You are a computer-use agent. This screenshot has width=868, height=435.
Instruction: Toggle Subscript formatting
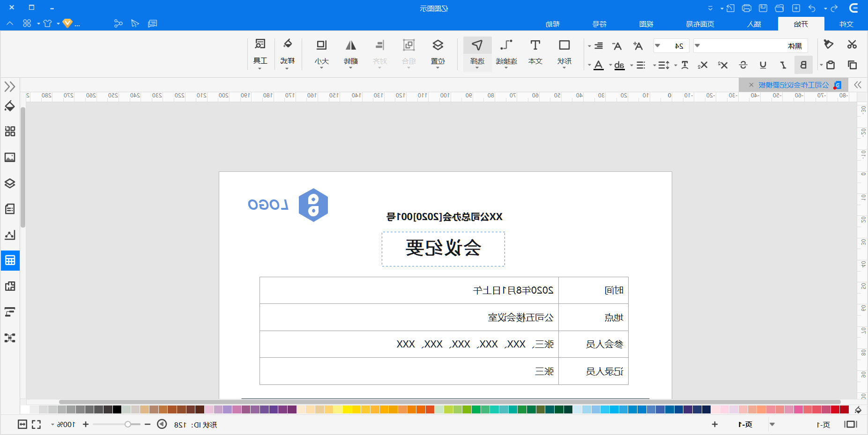(702, 65)
